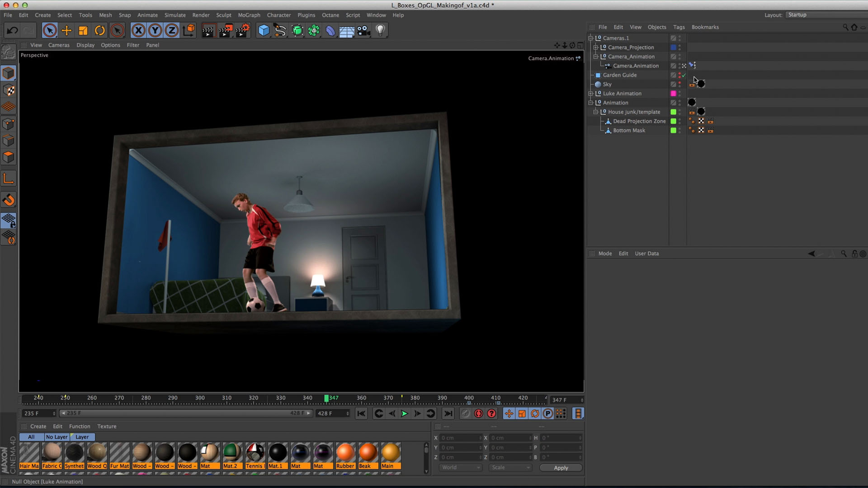The width and height of the screenshot is (868, 488).
Task: Click Camera_Projection blue layer swatch
Action: click(673, 47)
